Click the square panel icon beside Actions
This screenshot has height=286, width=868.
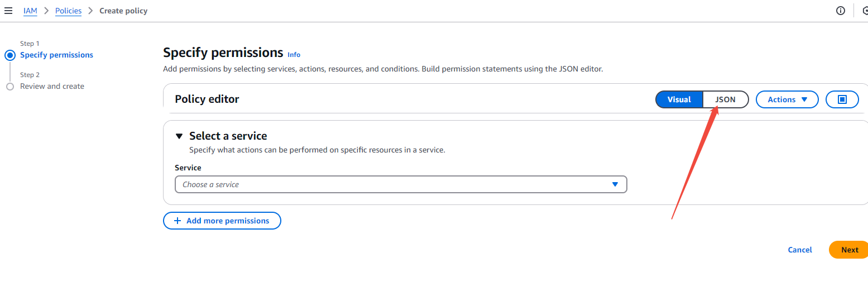pos(842,99)
